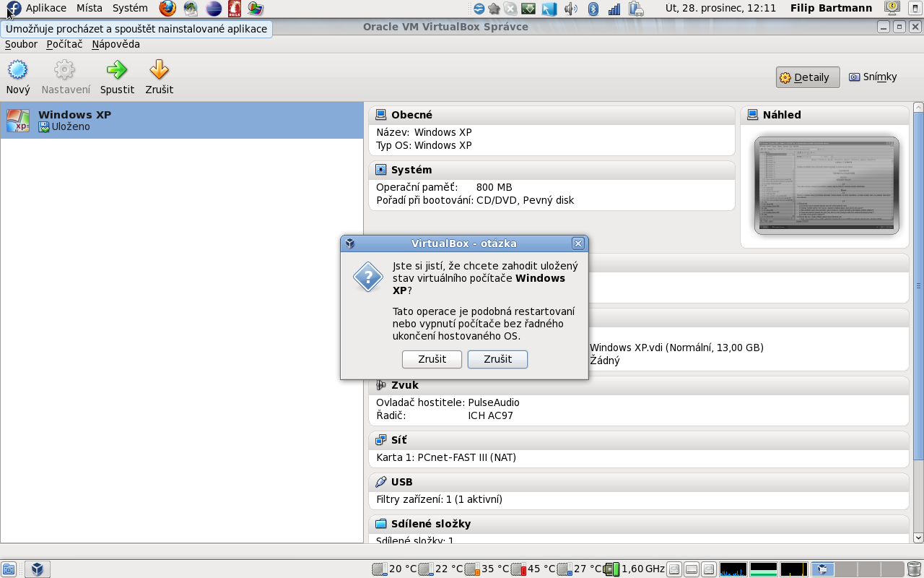
Task: Click VirtualBox cube in bottom taskbar
Action: coord(37,569)
